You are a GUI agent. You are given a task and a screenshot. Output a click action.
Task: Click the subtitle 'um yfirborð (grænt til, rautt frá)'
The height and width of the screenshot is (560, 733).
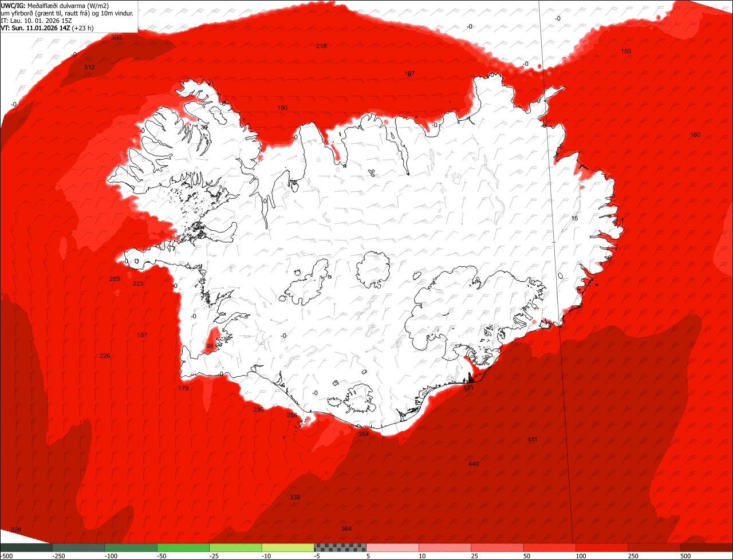point(46,13)
